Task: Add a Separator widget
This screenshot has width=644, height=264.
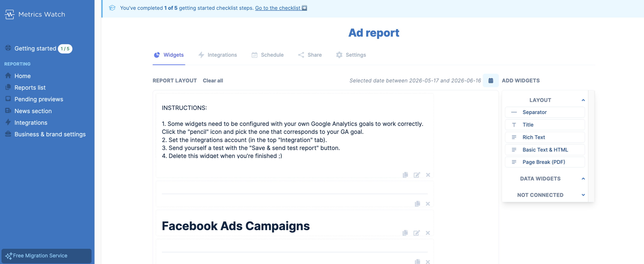Action: 545,112
